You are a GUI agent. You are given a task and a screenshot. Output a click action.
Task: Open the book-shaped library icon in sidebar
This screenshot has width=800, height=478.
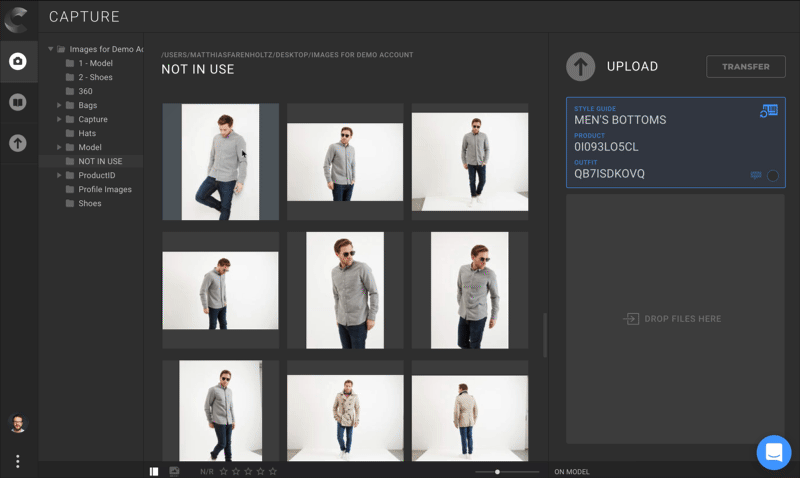click(x=18, y=103)
